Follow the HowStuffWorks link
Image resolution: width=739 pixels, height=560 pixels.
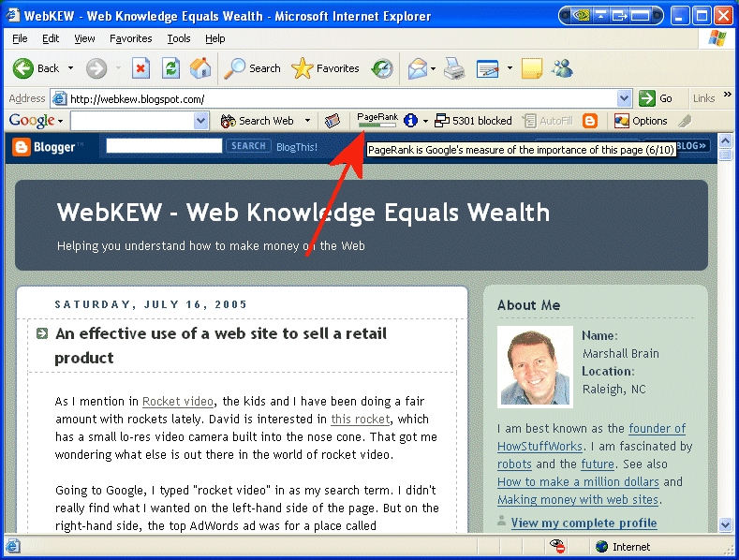[539, 447]
